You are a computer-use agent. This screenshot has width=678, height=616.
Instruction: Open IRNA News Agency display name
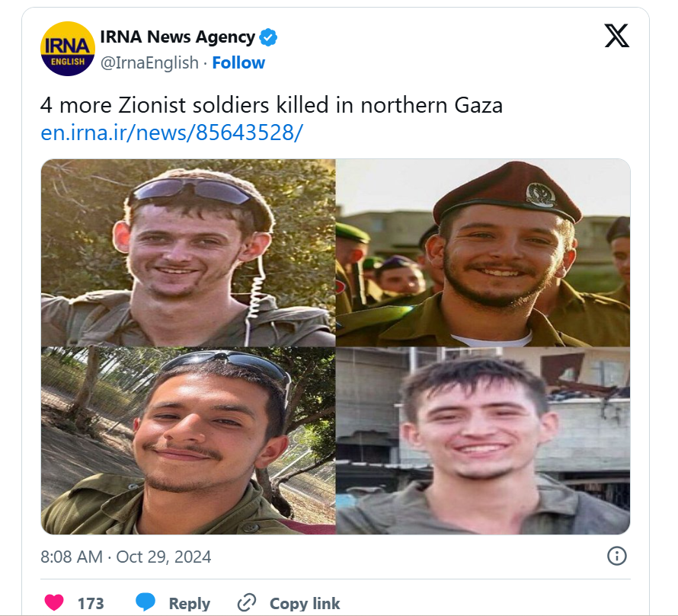click(177, 37)
